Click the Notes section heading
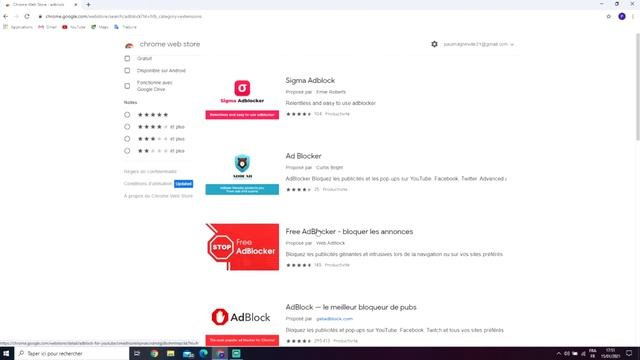Viewport: 640px width, 360px height. [131, 102]
